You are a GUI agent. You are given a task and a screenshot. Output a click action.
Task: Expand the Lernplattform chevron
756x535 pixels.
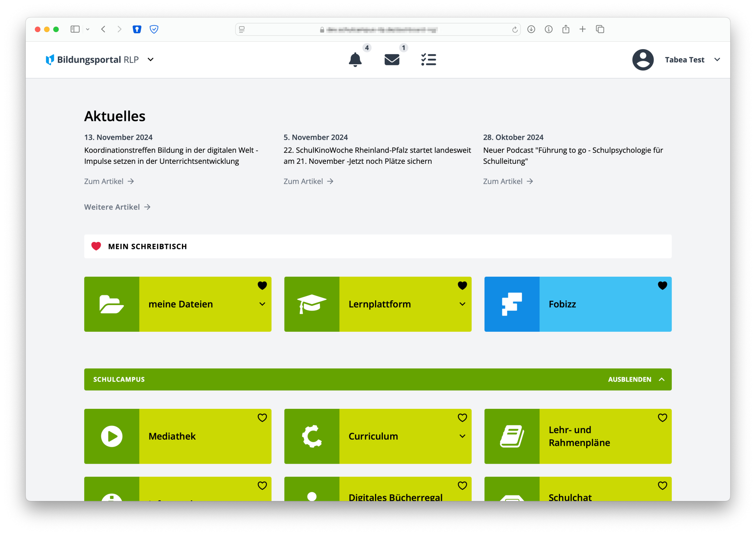pyautogui.click(x=462, y=304)
